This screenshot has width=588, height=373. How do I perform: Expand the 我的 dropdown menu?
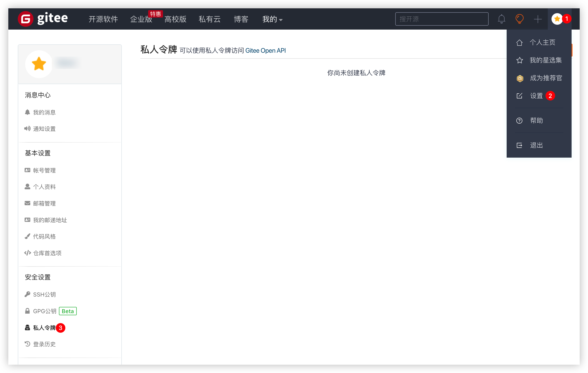tap(272, 19)
